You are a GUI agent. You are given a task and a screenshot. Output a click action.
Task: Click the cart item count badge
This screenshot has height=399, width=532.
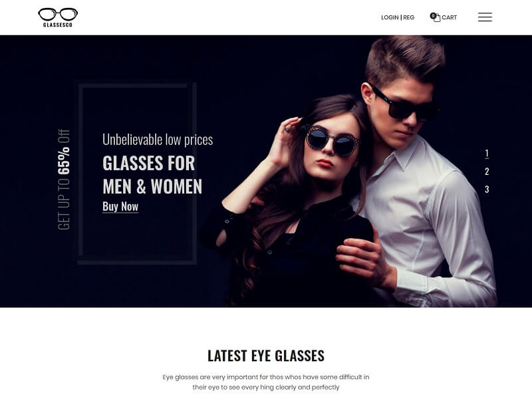(x=433, y=15)
